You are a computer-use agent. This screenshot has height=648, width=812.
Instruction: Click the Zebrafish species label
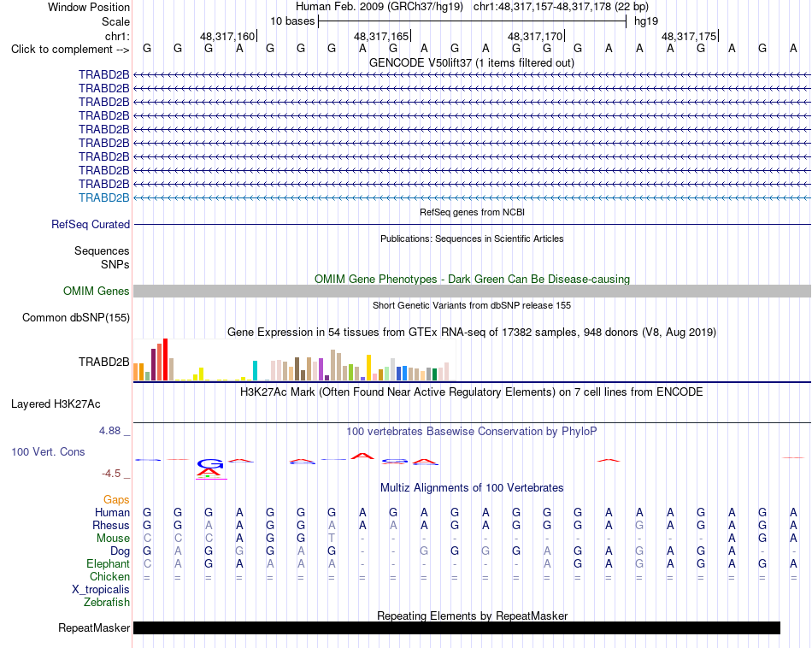107,603
